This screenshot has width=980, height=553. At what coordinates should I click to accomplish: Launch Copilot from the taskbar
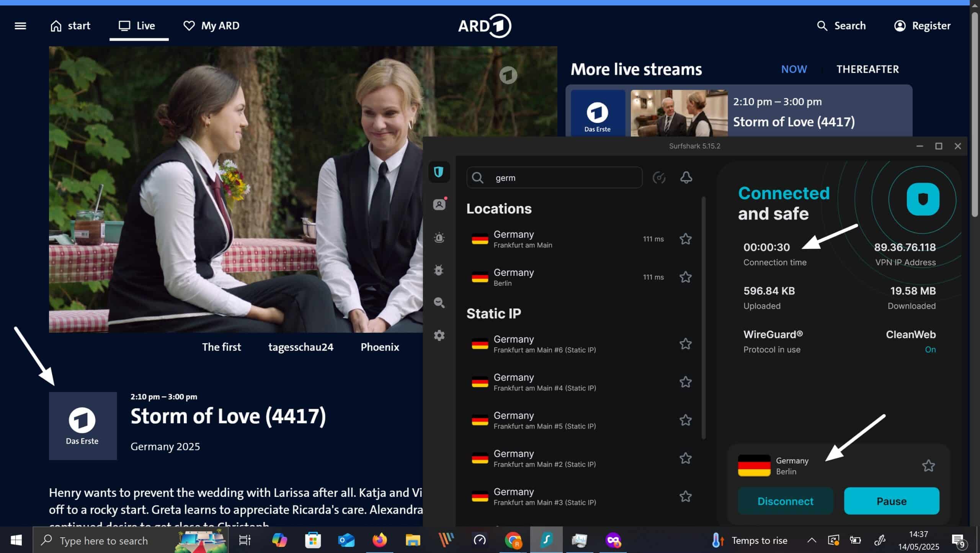point(279,540)
